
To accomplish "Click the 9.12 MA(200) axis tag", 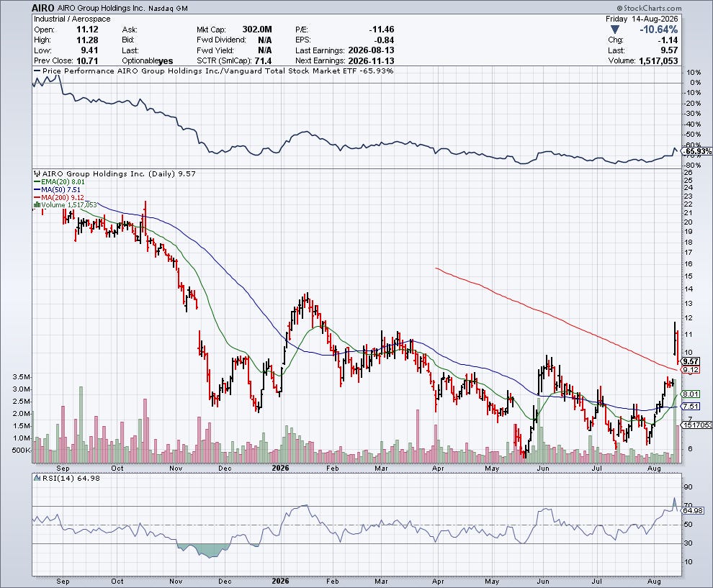I will coord(691,369).
